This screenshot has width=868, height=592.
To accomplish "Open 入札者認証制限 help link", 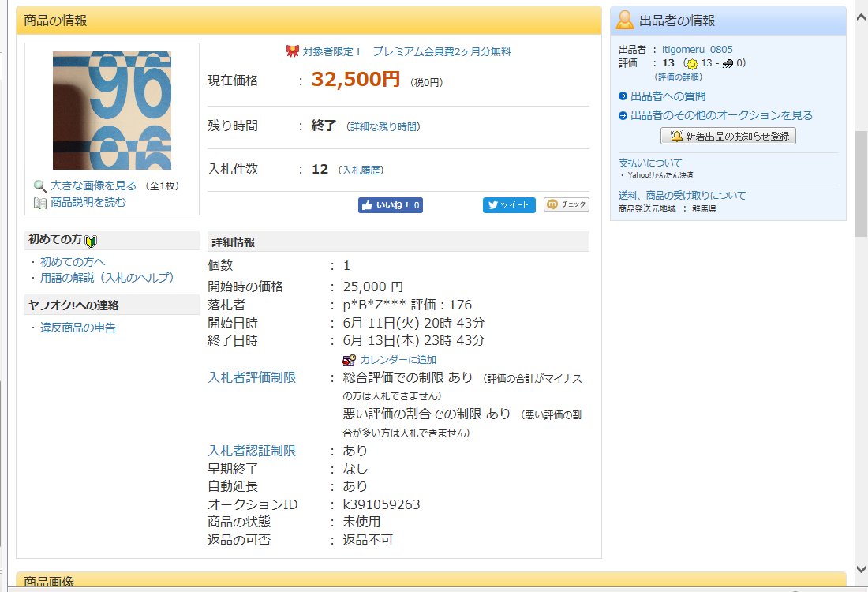I will [252, 451].
